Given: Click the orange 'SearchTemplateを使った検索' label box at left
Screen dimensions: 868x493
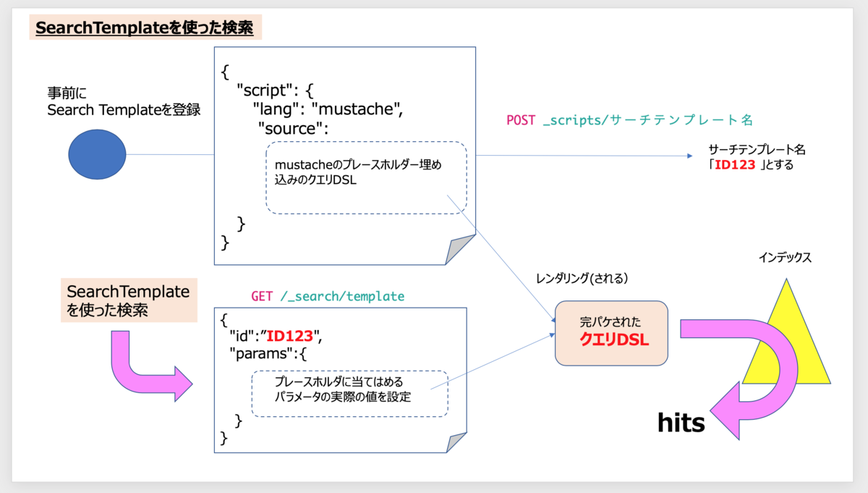Looking at the screenshot, I should (129, 300).
